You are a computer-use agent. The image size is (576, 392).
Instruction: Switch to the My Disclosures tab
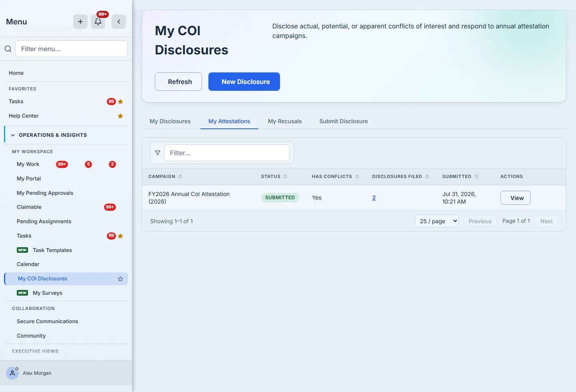tap(170, 121)
